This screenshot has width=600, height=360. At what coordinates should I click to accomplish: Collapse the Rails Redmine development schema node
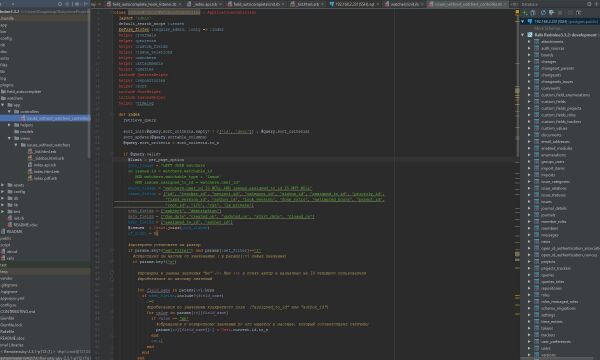click(x=523, y=35)
